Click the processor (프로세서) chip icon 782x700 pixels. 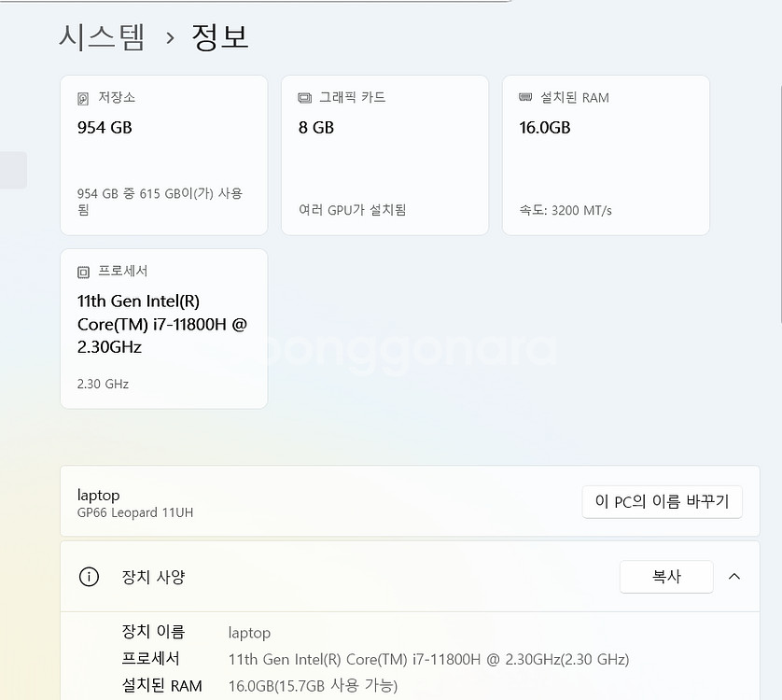(83, 272)
